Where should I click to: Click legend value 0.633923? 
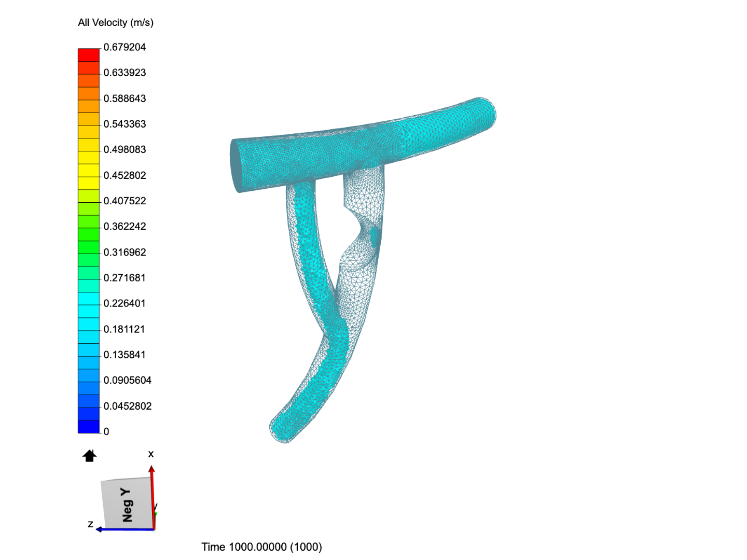point(125,73)
